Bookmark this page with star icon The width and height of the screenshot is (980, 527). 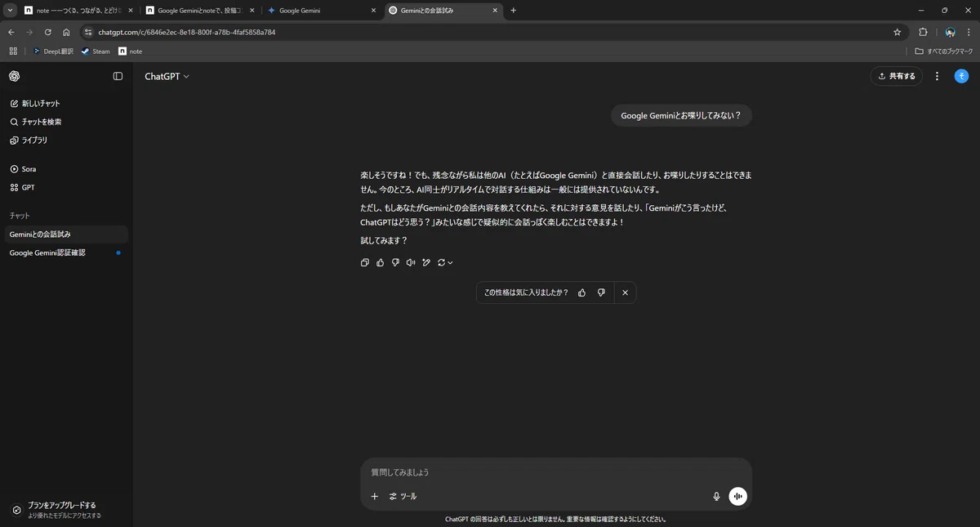(x=897, y=32)
